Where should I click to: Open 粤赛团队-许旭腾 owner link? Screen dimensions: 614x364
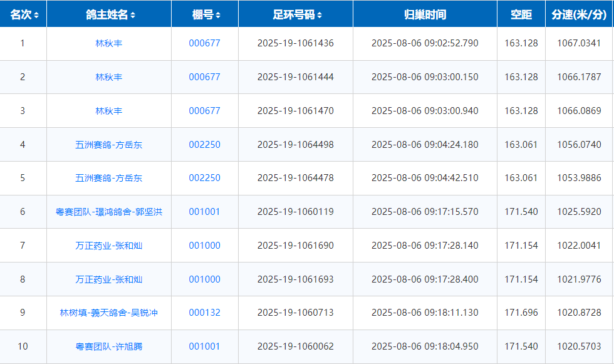coord(109,346)
